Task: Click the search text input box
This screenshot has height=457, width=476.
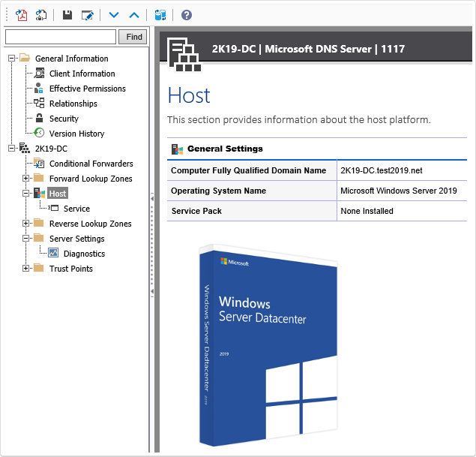Action: click(x=61, y=37)
